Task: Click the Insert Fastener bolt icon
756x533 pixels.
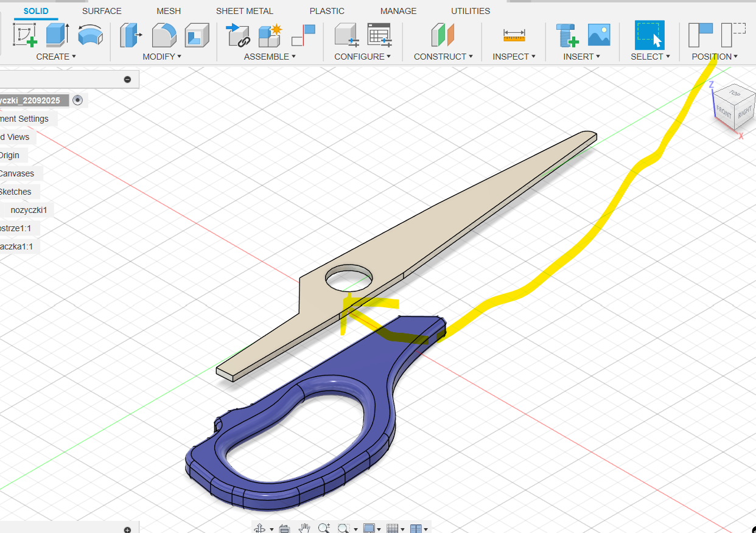Action: [x=567, y=35]
